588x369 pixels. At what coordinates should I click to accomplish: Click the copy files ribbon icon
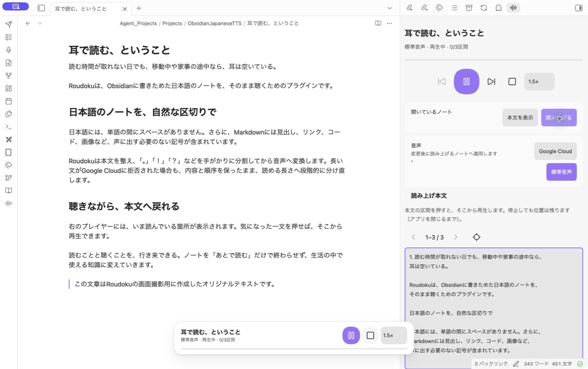(9, 114)
